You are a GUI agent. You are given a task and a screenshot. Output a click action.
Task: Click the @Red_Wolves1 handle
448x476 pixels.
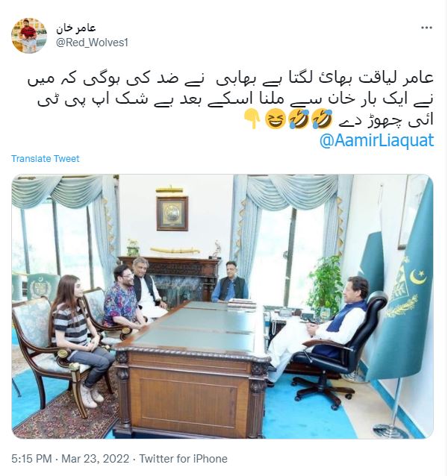point(92,43)
